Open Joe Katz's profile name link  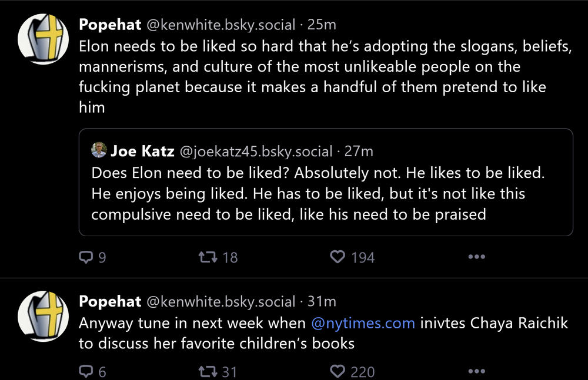[x=142, y=151]
